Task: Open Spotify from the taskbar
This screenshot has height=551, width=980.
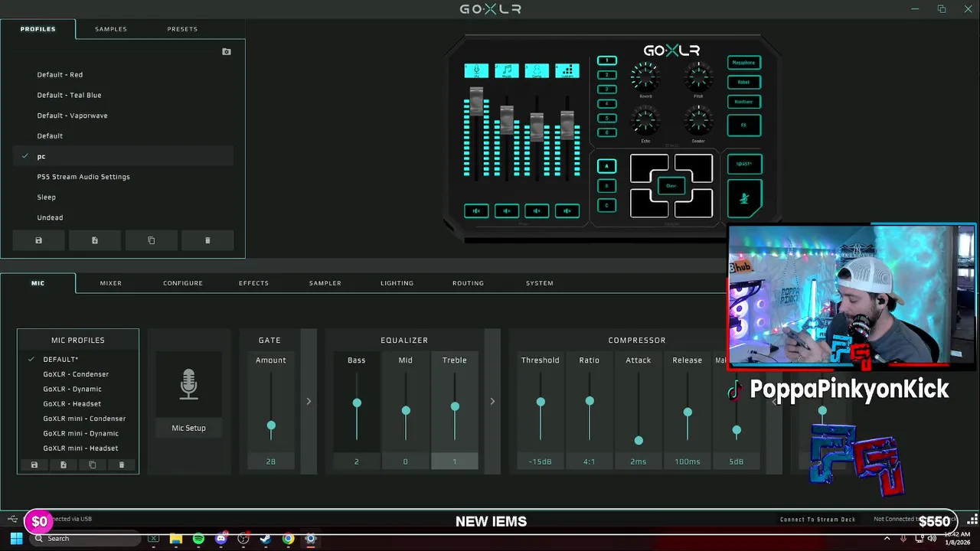Action: pyautogui.click(x=198, y=539)
